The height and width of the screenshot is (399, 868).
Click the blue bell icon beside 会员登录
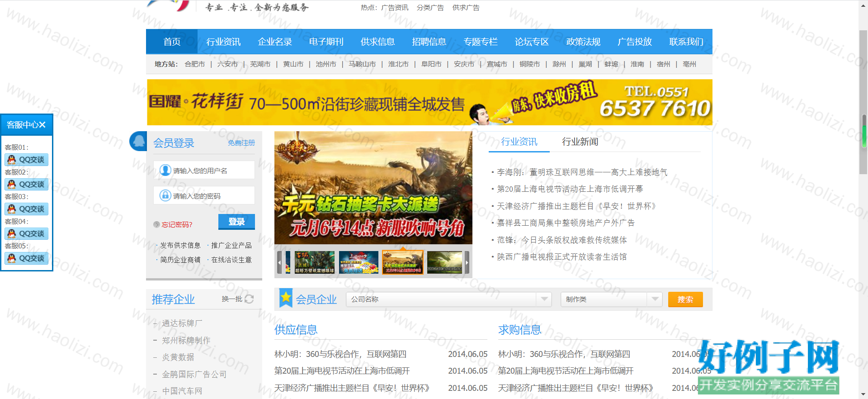point(138,141)
